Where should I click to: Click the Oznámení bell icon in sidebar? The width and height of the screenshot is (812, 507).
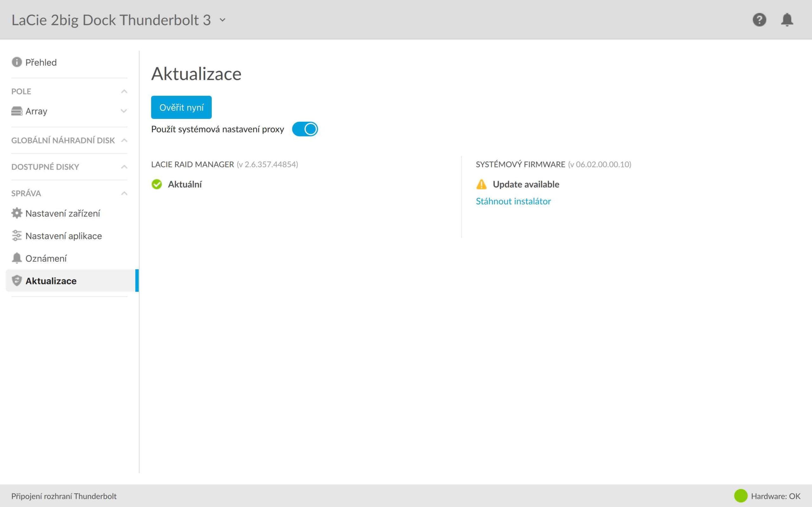[x=16, y=258]
